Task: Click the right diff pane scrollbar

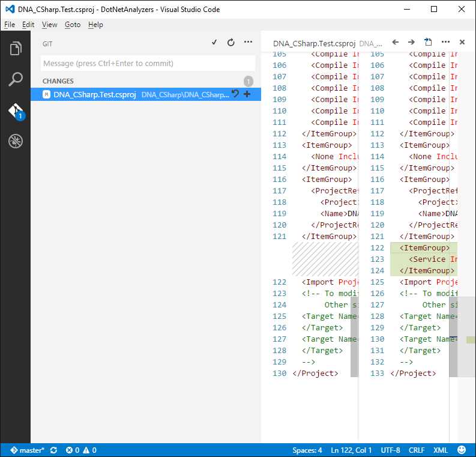Action: click(453, 337)
